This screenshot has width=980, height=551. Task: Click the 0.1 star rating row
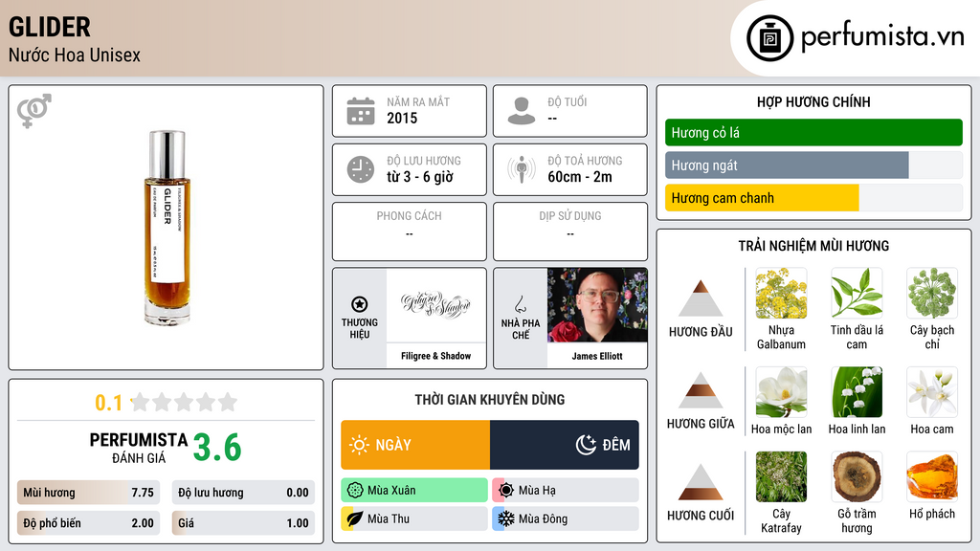pyautogui.click(x=166, y=403)
